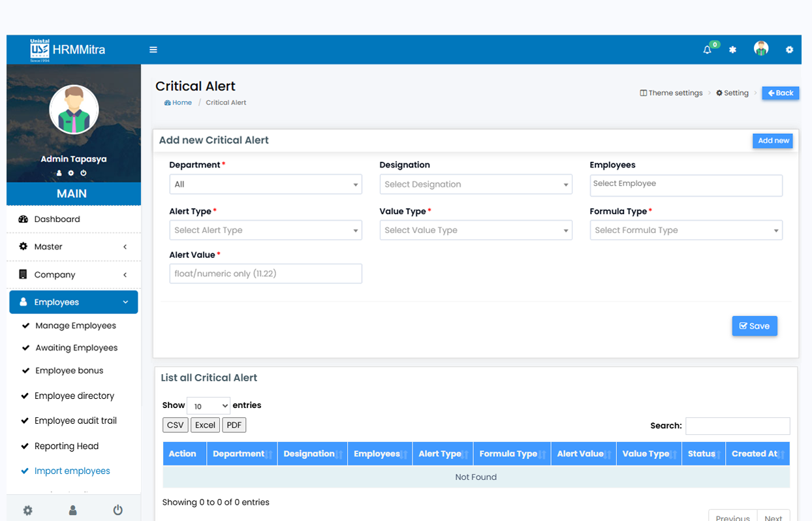Click the user icon at sidebar bottom
Screen dimensions: 812x521
(x=73, y=510)
